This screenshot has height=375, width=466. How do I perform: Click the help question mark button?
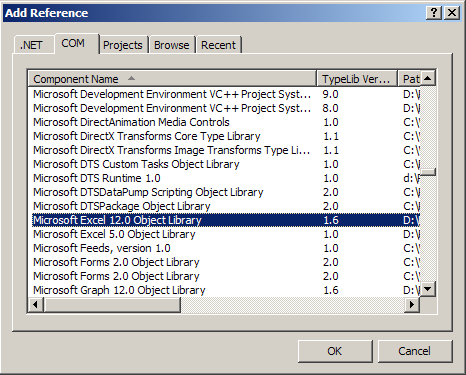[434, 13]
